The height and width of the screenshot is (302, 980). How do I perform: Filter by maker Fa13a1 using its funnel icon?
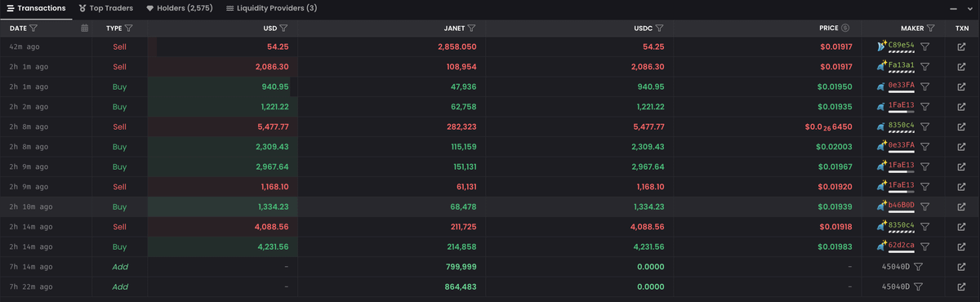click(x=925, y=67)
